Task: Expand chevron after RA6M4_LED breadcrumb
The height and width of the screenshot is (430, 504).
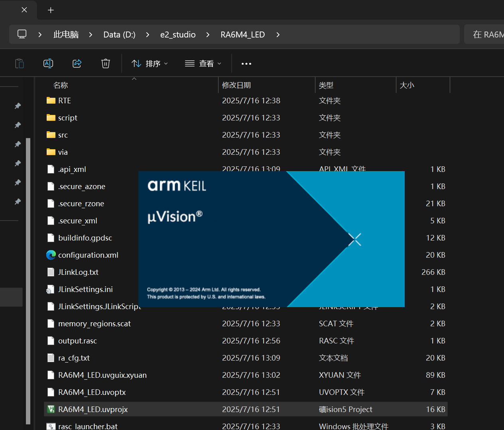Action: click(278, 35)
